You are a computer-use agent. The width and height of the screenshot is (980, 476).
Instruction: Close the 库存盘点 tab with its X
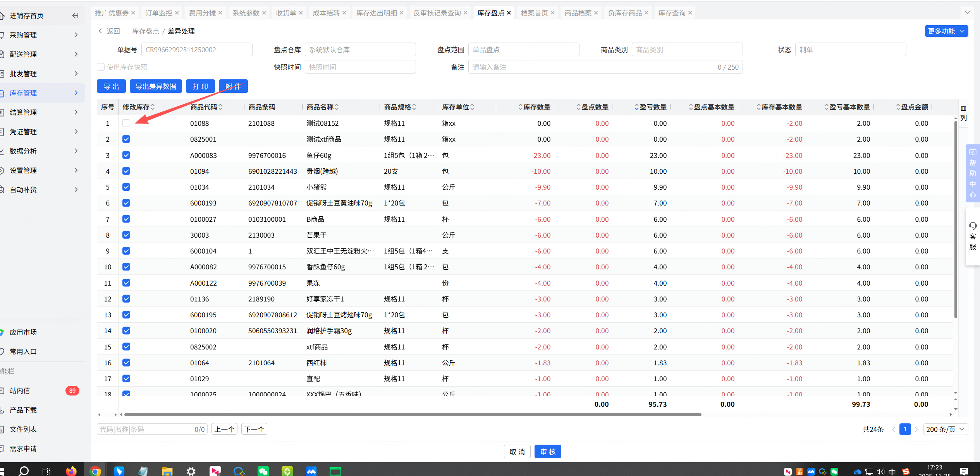(509, 13)
